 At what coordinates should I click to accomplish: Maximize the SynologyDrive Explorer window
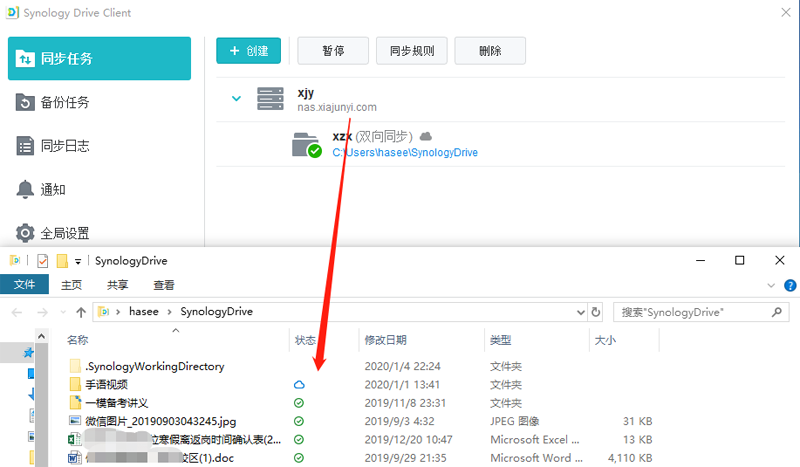tap(739, 260)
